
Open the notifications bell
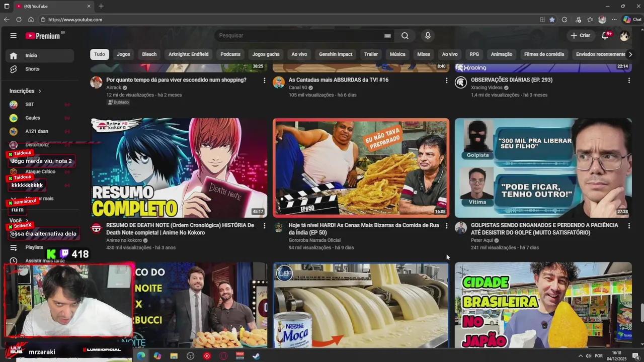[605, 36]
